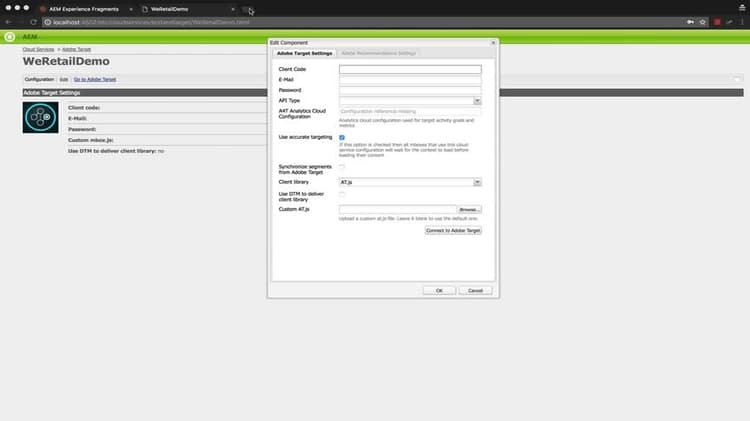This screenshot has height=421, width=750.
Task: Enable Synchronize segments from Adobe Target checkbox
Action: [342, 167]
